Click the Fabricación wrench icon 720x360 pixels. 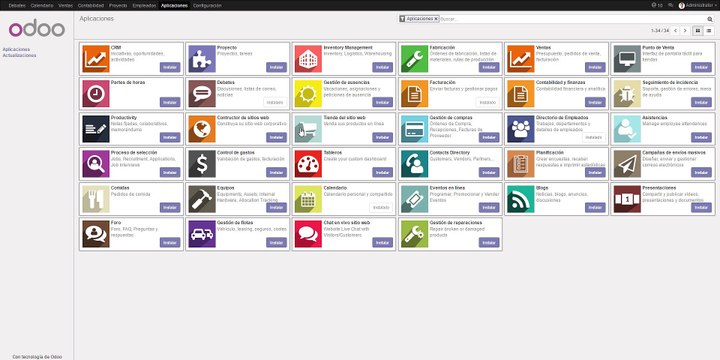[x=414, y=59]
